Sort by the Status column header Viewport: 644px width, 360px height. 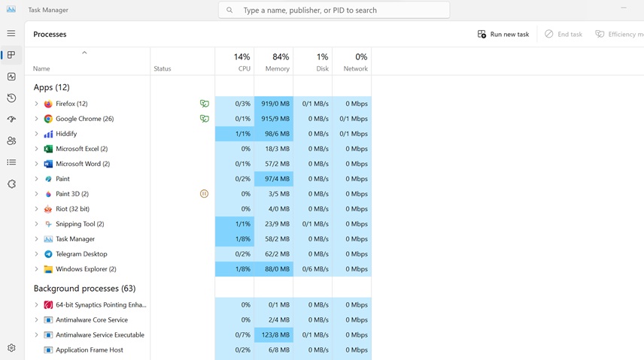point(182,62)
